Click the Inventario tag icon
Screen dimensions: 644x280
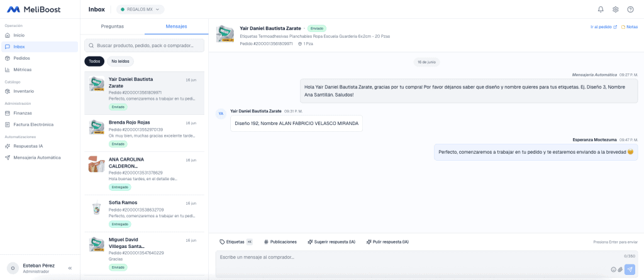pyautogui.click(x=8, y=91)
